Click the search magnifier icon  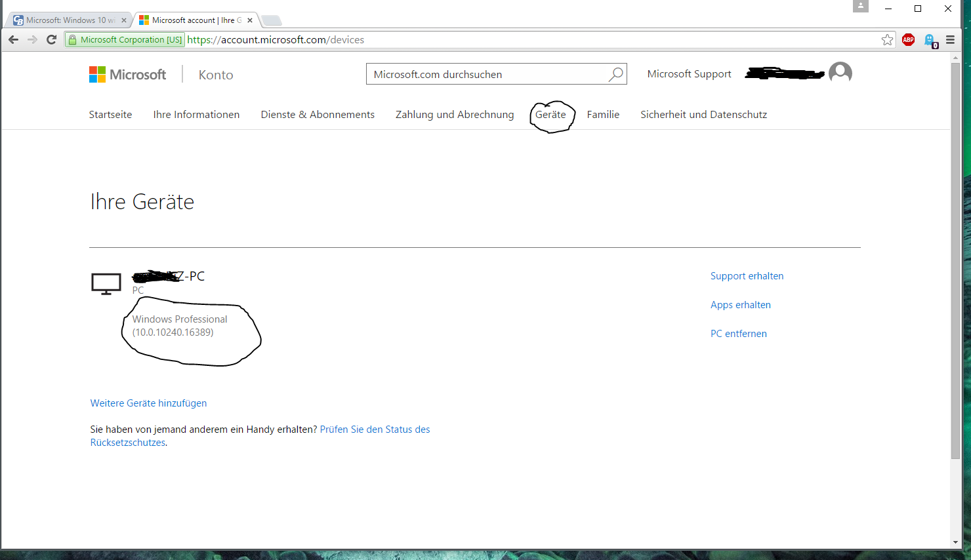coord(615,74)
